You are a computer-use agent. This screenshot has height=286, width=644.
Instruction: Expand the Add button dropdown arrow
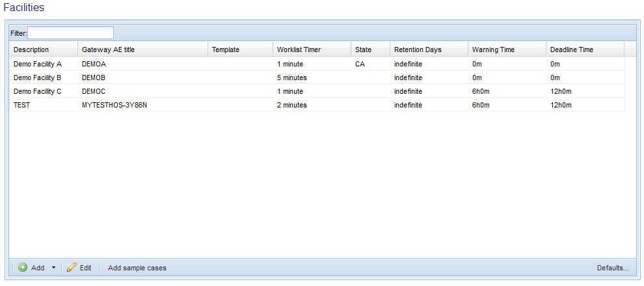click(53, 268)
